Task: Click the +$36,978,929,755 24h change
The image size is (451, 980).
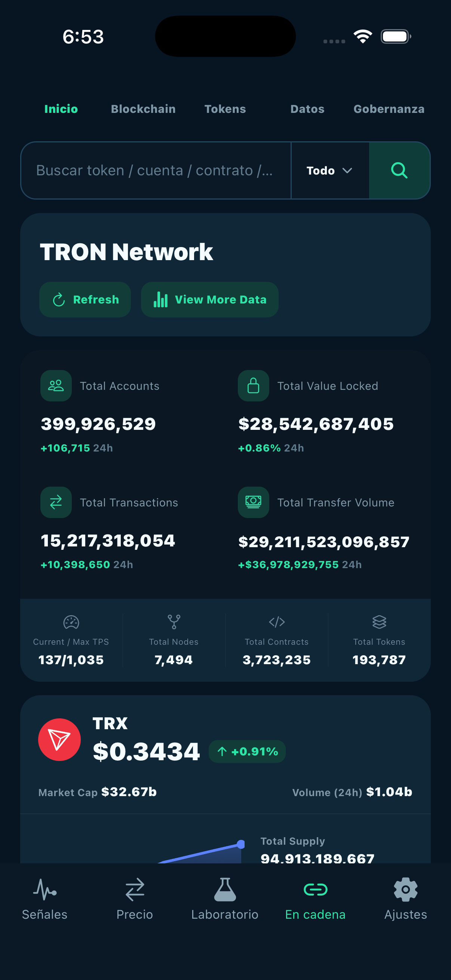Action: (x=300, y=564)
